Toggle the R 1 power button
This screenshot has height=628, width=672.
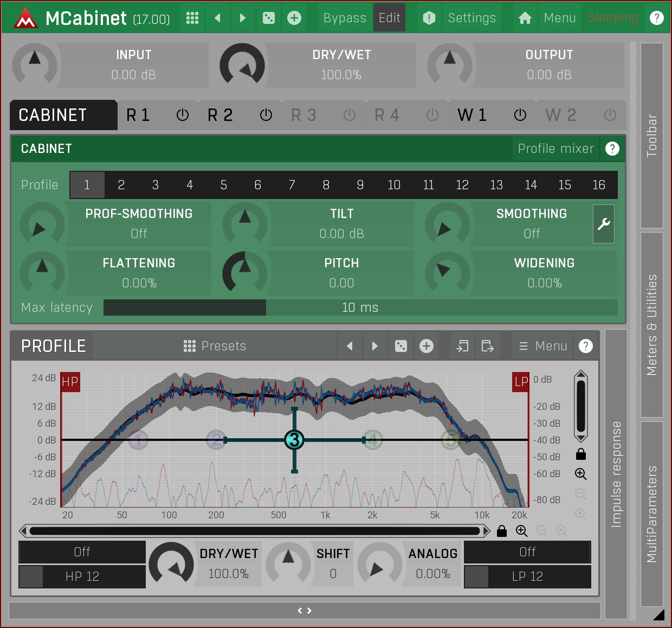pyautogui.click(x=183, y=115)
